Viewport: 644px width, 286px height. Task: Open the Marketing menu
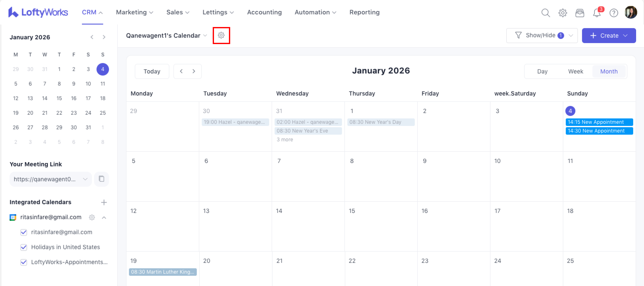[134, 12]
